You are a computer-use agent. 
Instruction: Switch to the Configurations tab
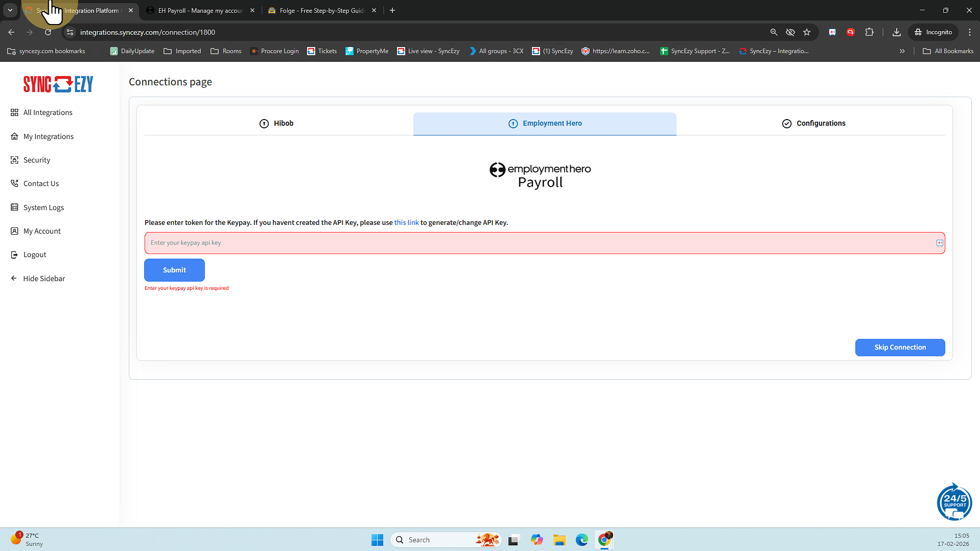(813, 123)
